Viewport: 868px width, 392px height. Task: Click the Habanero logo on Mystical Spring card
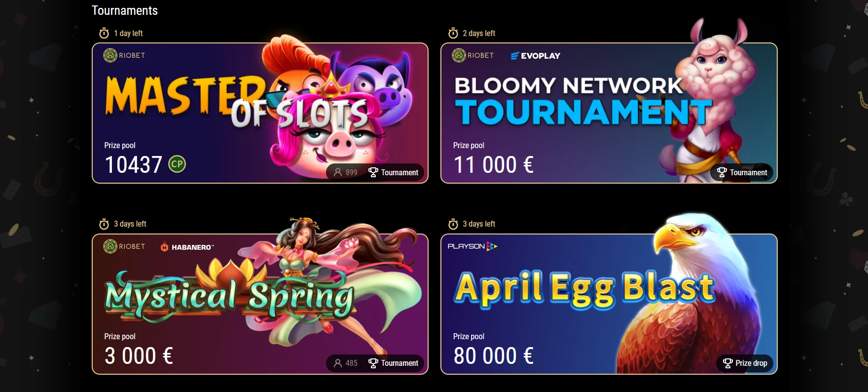[x=187, y=247]
